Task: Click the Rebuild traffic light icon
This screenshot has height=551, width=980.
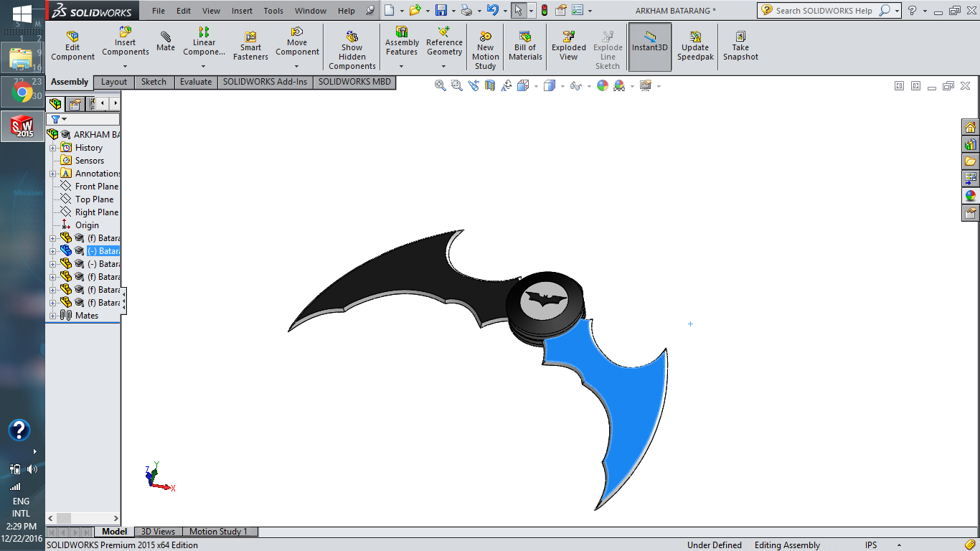Action: point(545,10)
